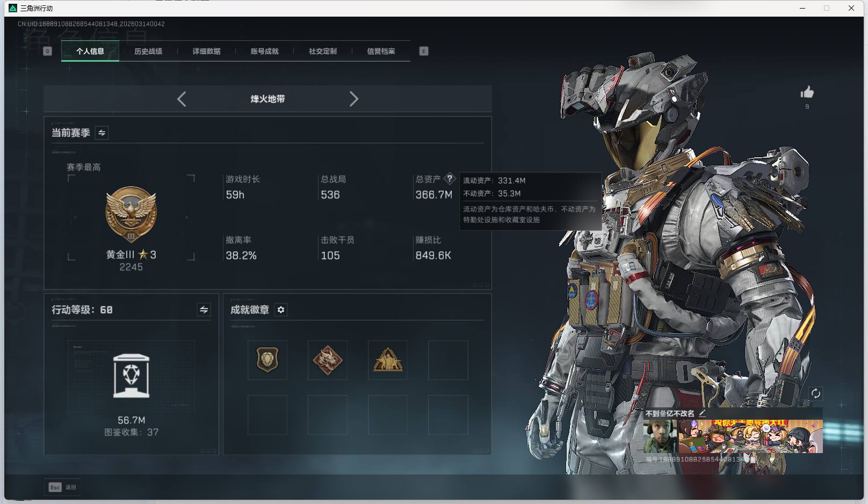Open the gear settings next to 成就徽章
The width and height of the screenshot is (868, 504).
click(281, 310)
